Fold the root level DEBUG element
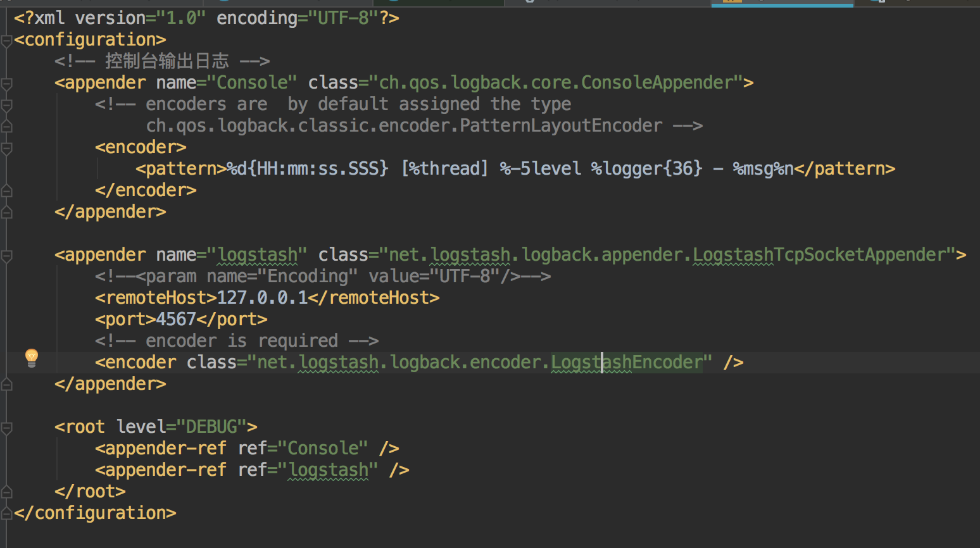This screenshot has width=980, height=548. point(6,428)
